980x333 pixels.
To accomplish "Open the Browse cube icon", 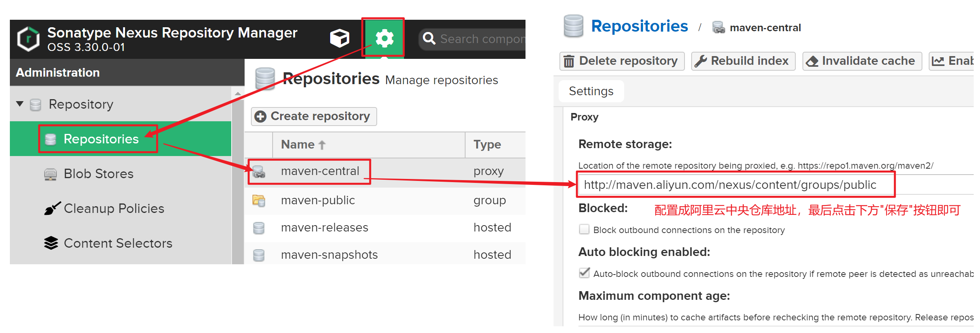I will (339, 38).
